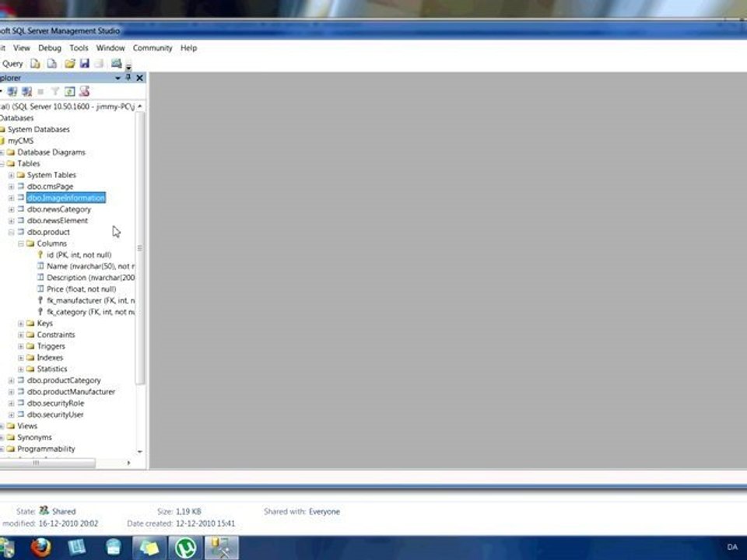Screen dimensions: 747x560
Task: Open the Tools menu
Action: click(x=79, y=48)
